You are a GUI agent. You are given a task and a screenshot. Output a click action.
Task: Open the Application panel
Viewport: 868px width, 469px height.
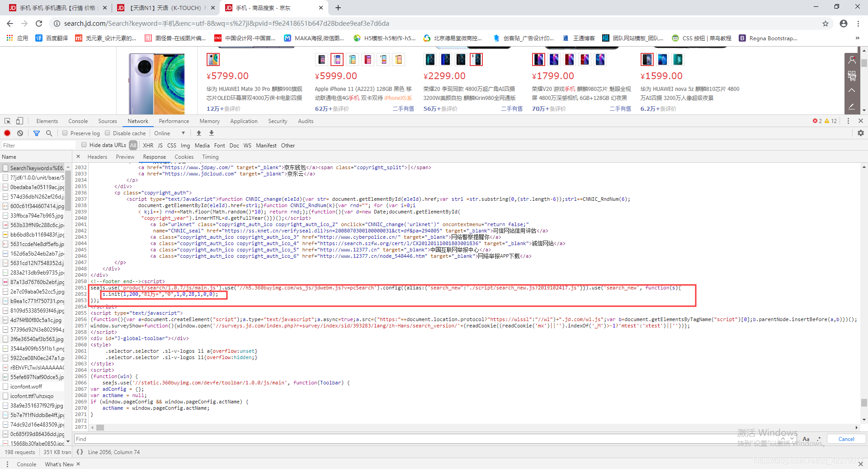244,121
